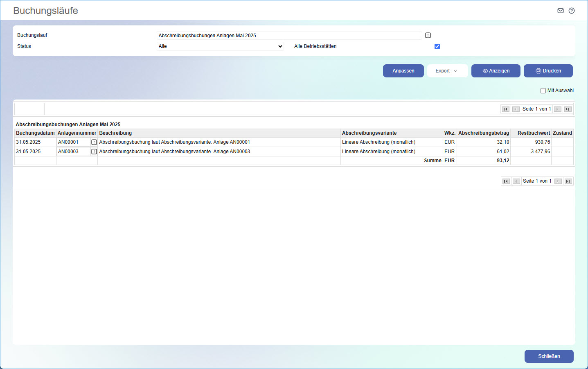Go to next page in top pager
The image size is (588, 369).
[x=558, y=109]
